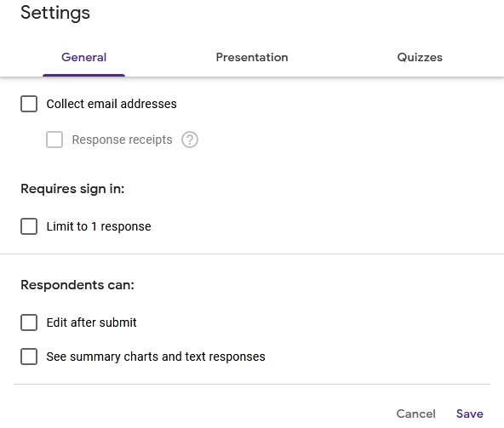Click See summary charts and text responses text

click(156, 357)
